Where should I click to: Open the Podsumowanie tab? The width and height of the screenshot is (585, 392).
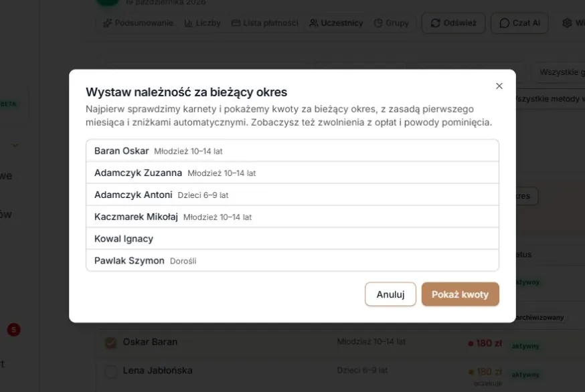coord(138,23)
